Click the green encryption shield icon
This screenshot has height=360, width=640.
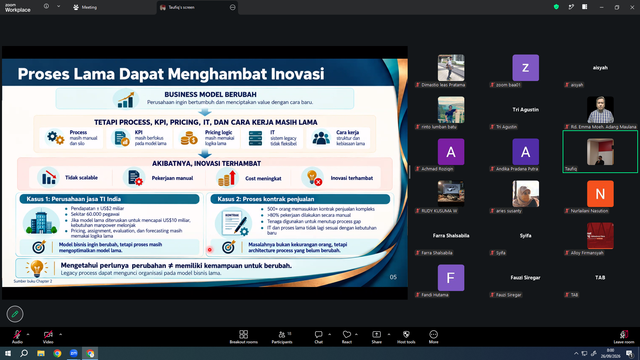pyautogui.click(x=556, y=7)
